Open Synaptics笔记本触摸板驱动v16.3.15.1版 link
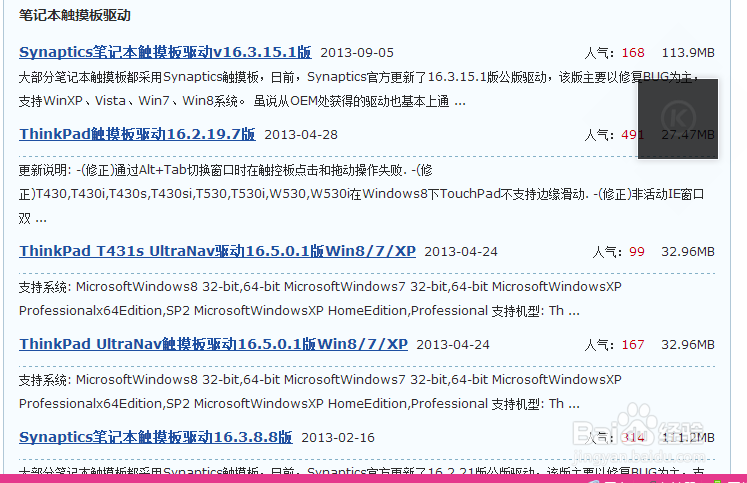Viewport: 747px width, 483px height. click(x=165, y=52)
